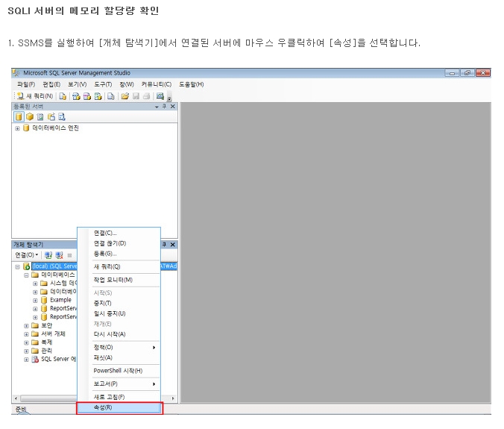Click the Analysis Services DMX Query toolbar icon
Viewport: 504px width, 429px height.
pos(87,96)
